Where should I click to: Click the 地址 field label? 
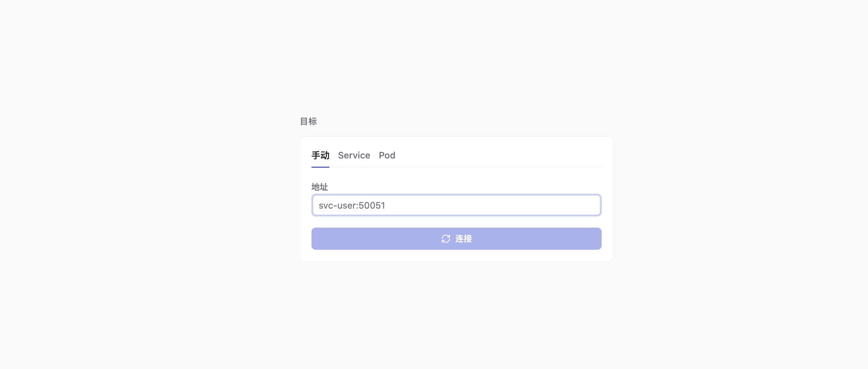coord(320,187)
